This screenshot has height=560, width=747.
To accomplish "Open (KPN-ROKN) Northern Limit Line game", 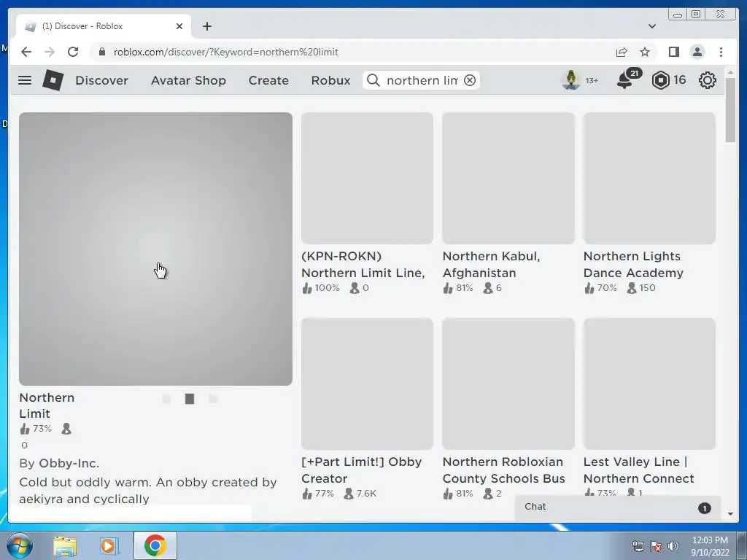I will [x=363, y=264].
